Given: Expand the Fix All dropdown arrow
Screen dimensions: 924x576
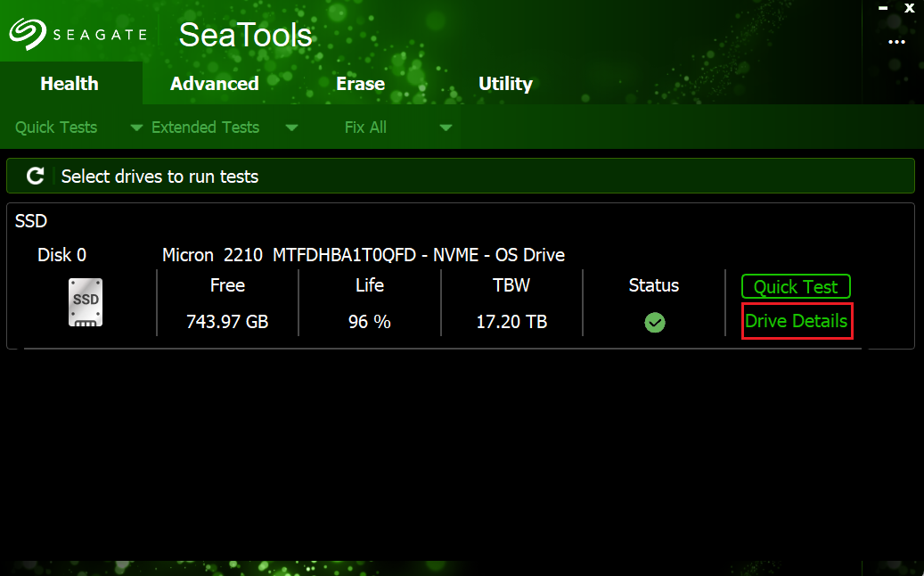Looking at the screenshot, I should pyautogui.click(x=446, y=128).
